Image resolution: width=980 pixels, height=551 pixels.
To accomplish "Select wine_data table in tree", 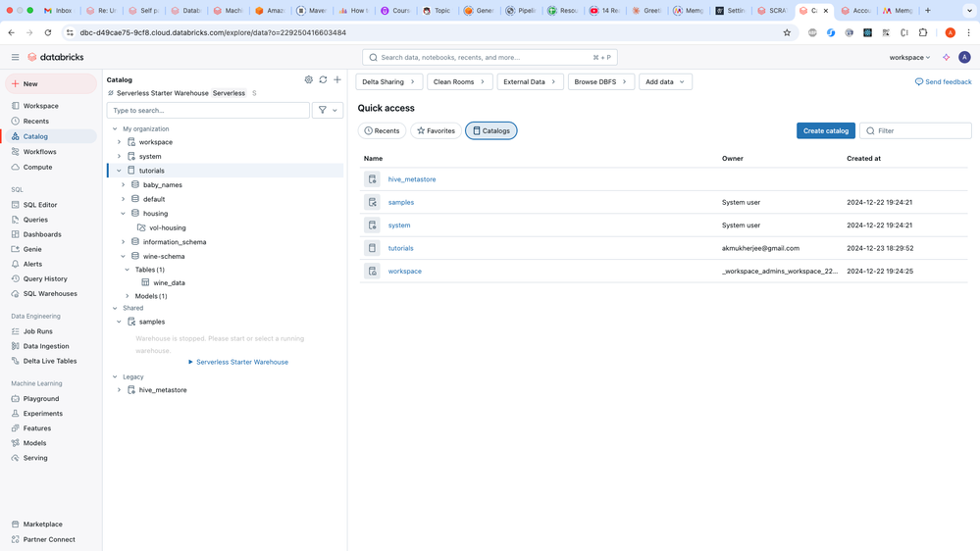I will pos(169,282).
